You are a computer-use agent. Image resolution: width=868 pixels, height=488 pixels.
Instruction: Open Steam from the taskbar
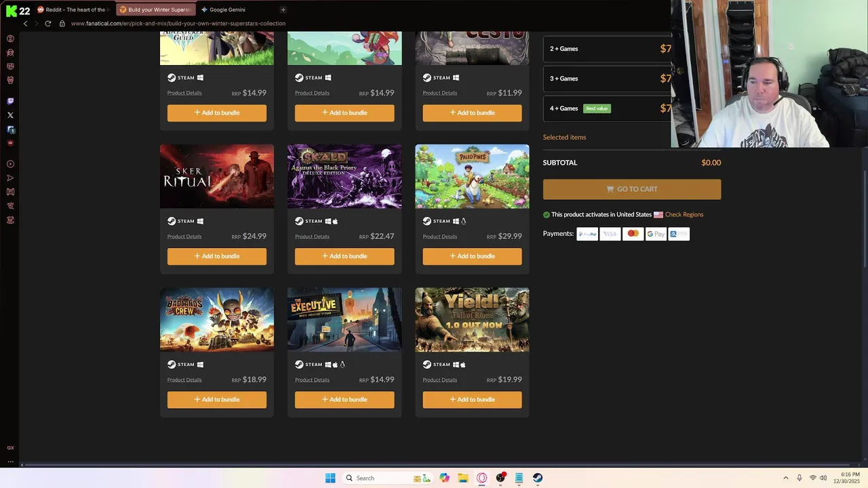pos(538,478)
